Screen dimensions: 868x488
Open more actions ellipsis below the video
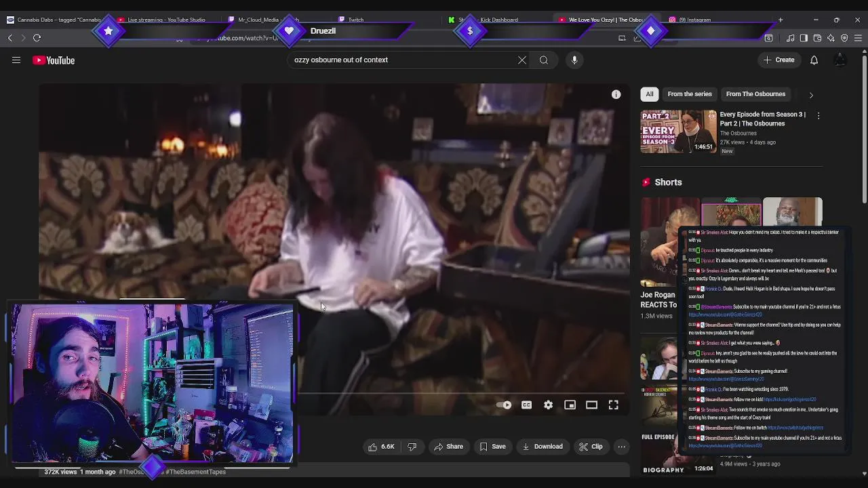pos(621,447)
